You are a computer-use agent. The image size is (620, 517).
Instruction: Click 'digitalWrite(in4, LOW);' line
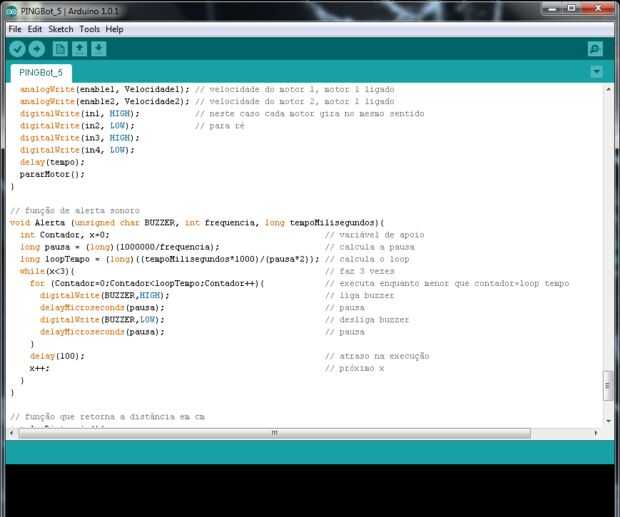pyautogui.click(x=77, y=150)
